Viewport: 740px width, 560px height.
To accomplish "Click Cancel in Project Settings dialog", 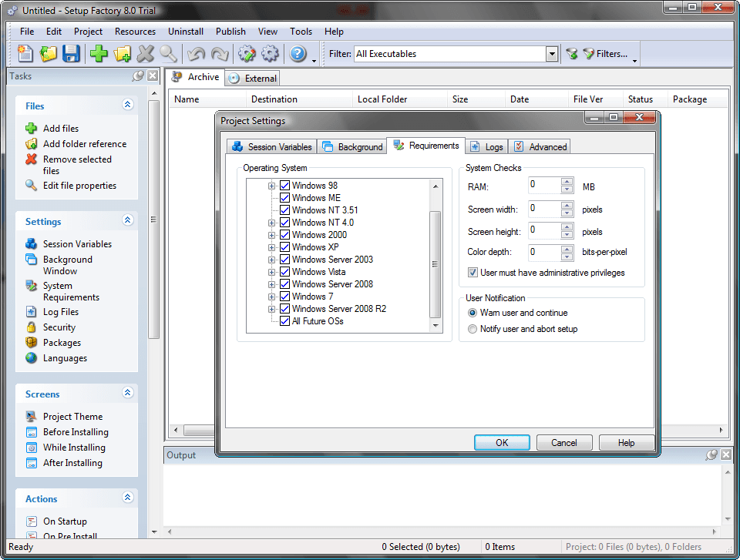I will click(564, 442).
